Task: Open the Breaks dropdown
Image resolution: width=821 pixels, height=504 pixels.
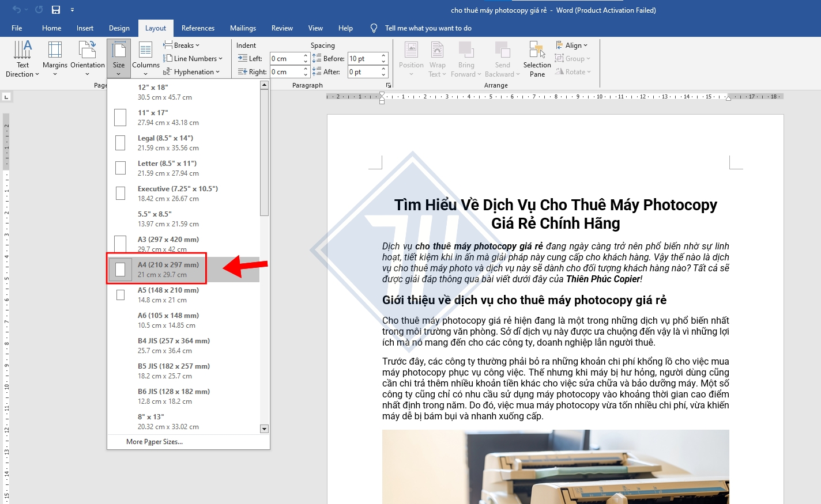Action: pos(182,44)
